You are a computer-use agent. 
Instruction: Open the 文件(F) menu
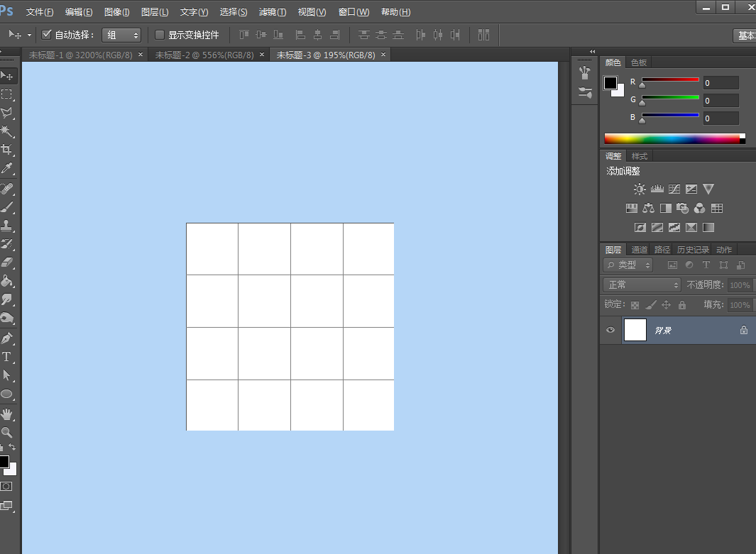tap(40, 12)
